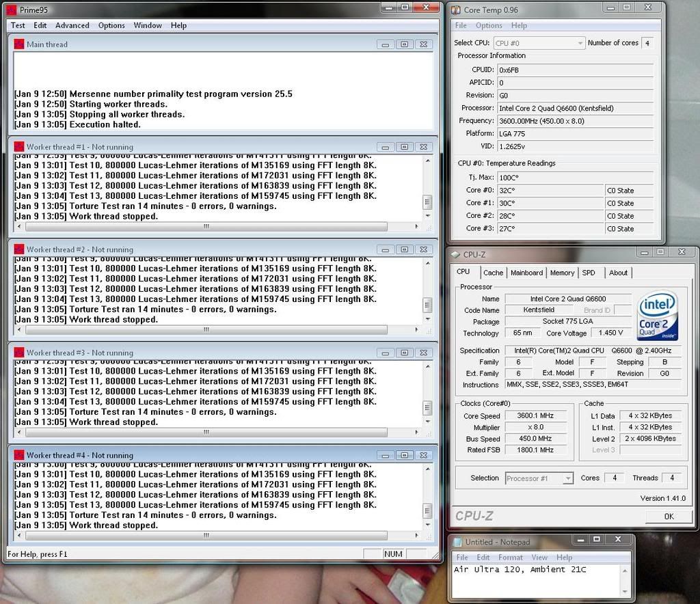Open the Test menu in Prime95
Screen dimensions: 700x604
(18, 25)
